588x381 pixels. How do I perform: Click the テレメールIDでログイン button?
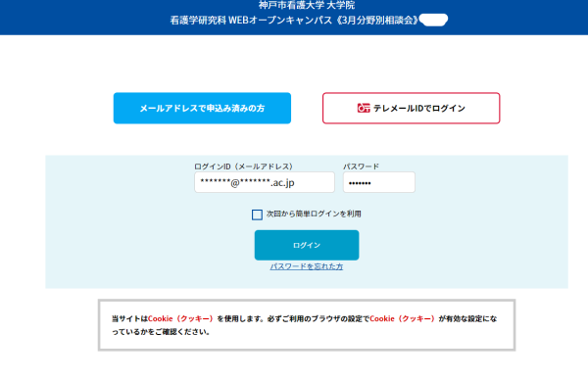tap(411, 108)
